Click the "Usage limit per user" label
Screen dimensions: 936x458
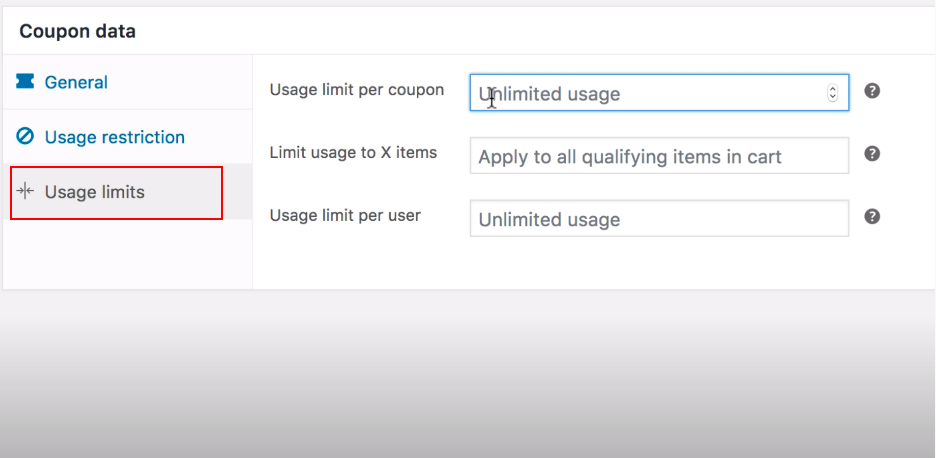tap(345, 215)
